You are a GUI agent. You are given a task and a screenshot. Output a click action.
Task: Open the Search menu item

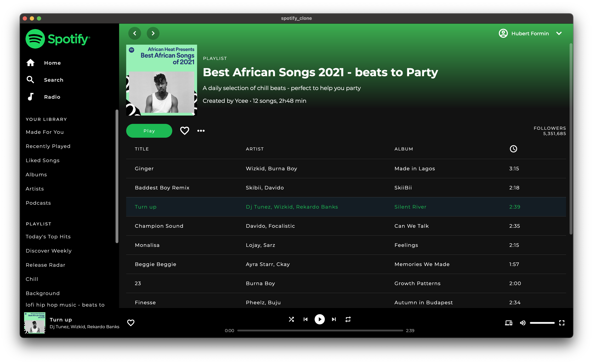(x=54, y=80)
